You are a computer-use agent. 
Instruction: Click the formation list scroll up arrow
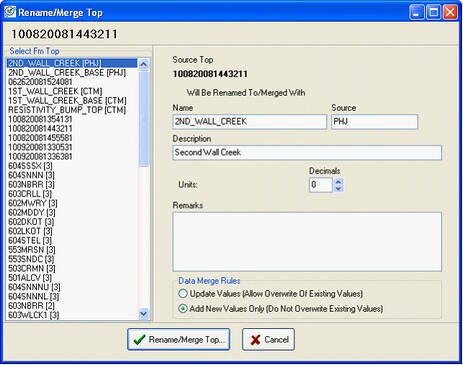click(x=144, y=64)
